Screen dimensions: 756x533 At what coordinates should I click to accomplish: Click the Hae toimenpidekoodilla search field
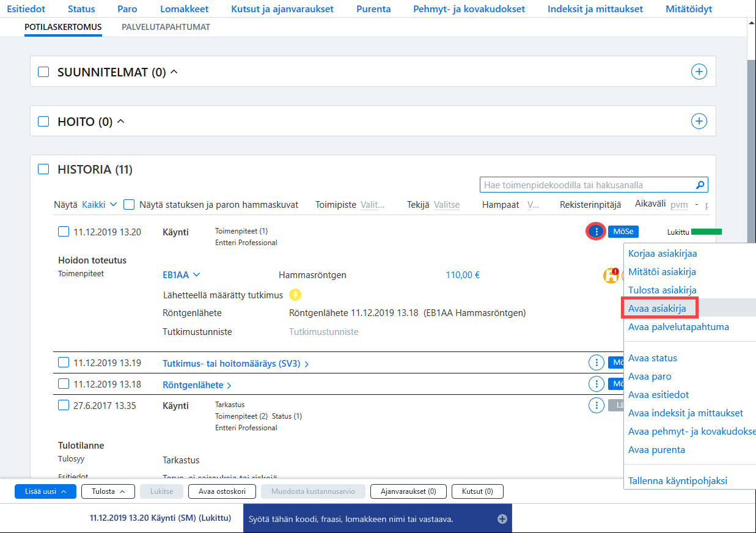(589, 185)
